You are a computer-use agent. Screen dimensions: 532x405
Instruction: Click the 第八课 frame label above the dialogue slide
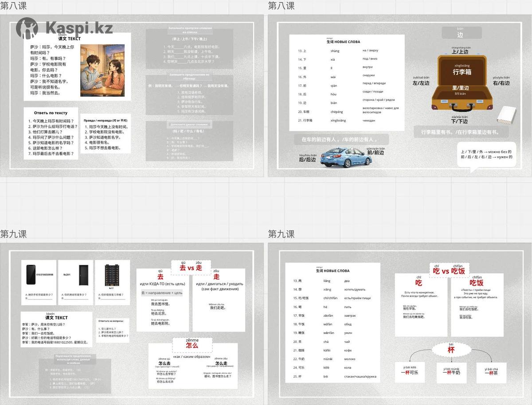coord(13,6)
